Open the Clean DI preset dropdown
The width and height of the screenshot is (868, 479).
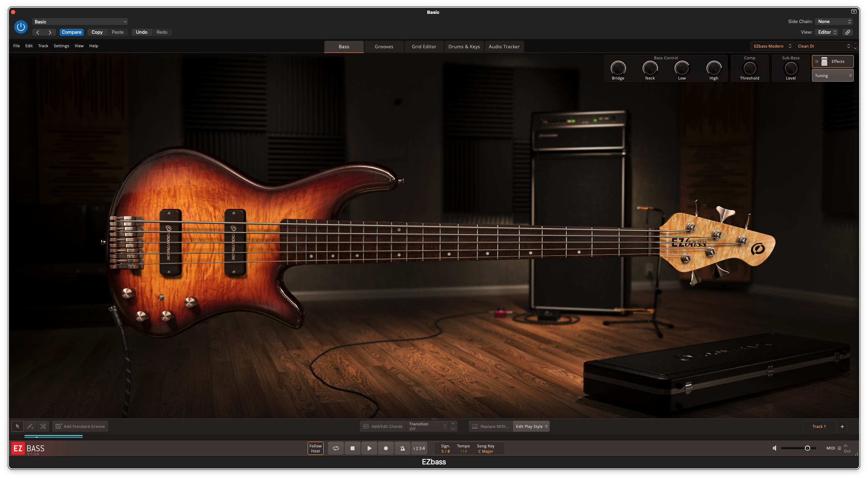[x=823, y=46]
